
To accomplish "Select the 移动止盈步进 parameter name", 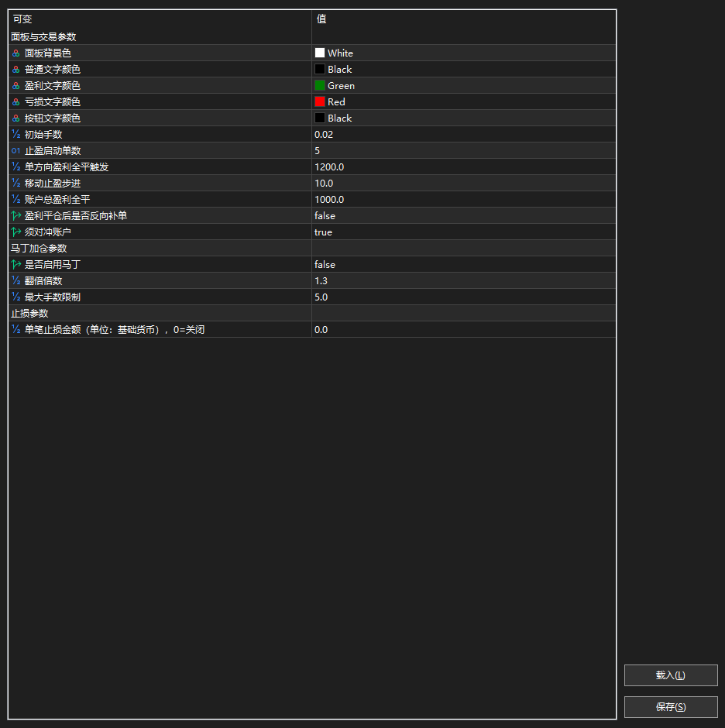I will pos(53,184).
